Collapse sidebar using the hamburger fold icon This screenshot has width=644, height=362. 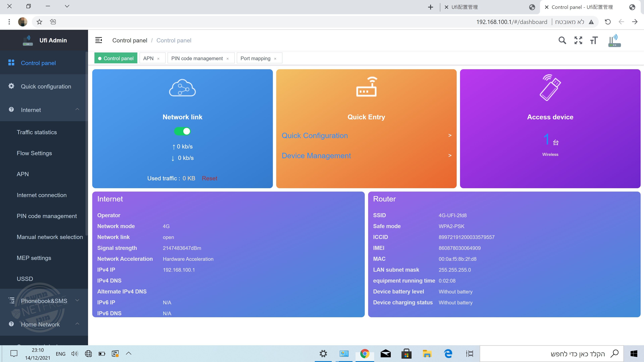tap(98, 40)
